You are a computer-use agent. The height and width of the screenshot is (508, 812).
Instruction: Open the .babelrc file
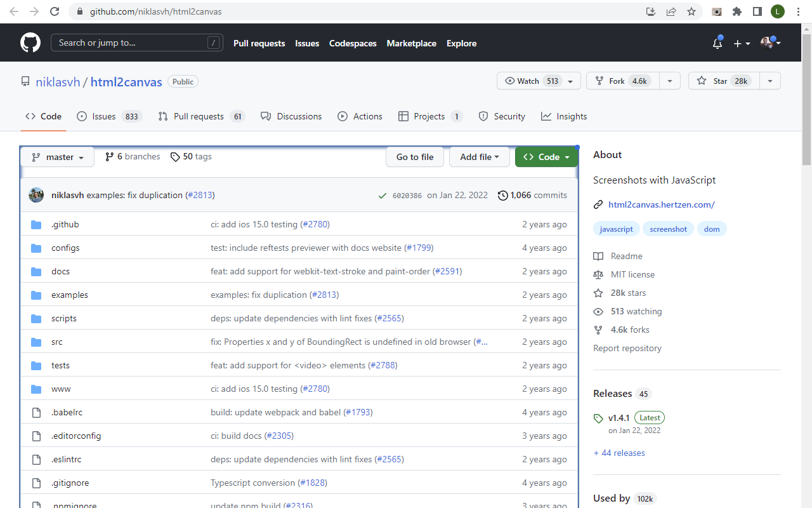pyautogui.click(x=67, y=412)
